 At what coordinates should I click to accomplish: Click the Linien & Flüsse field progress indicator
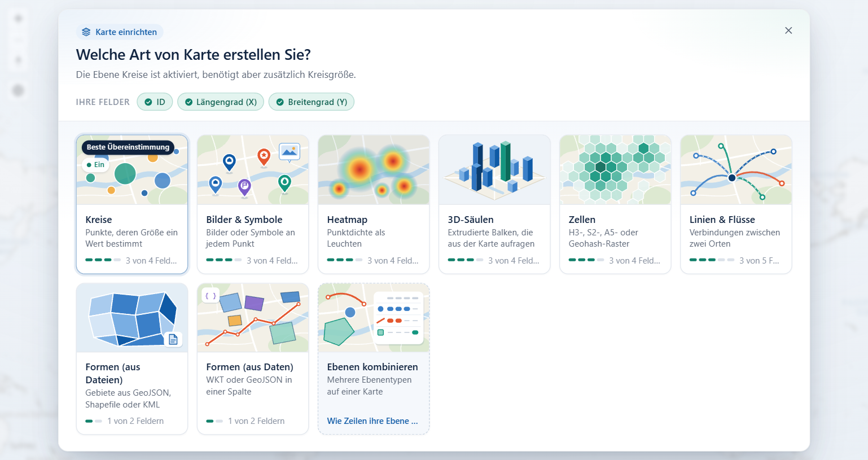[x=712, y=260]
